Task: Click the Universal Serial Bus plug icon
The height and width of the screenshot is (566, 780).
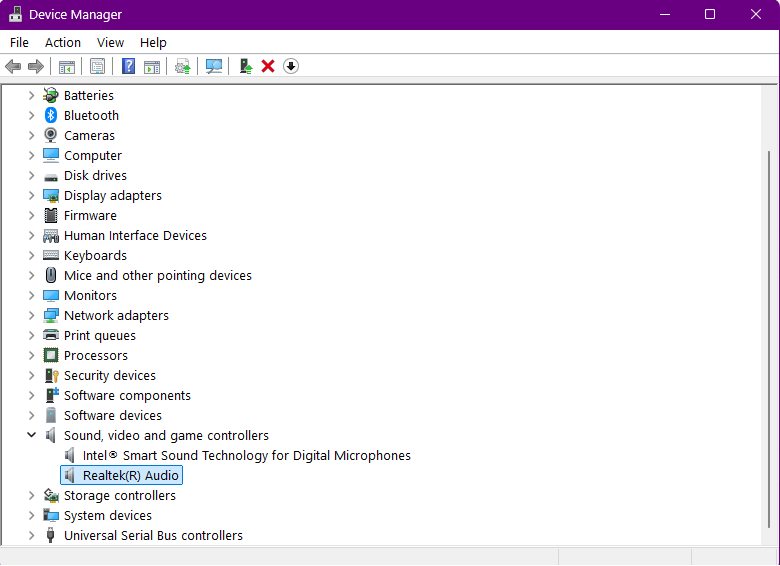Action: [x=50, y=535]
